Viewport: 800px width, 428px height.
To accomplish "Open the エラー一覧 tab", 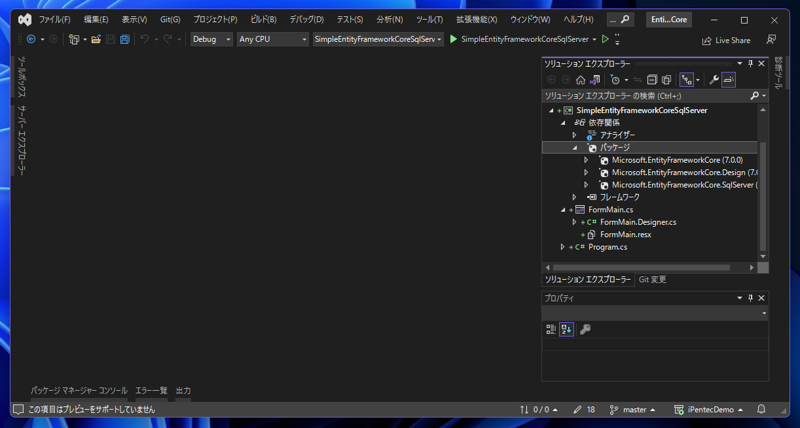I will [x=152, y=391].
